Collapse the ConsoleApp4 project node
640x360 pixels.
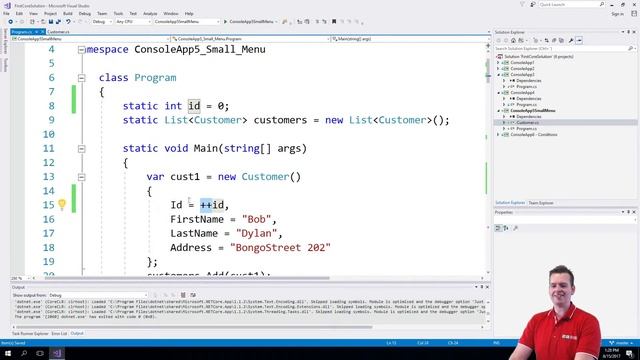tap(498, 93)
